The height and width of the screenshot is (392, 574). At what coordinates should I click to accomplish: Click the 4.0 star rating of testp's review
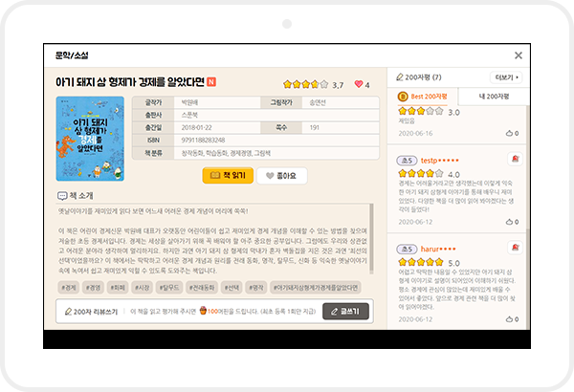[x=429, y=173]
